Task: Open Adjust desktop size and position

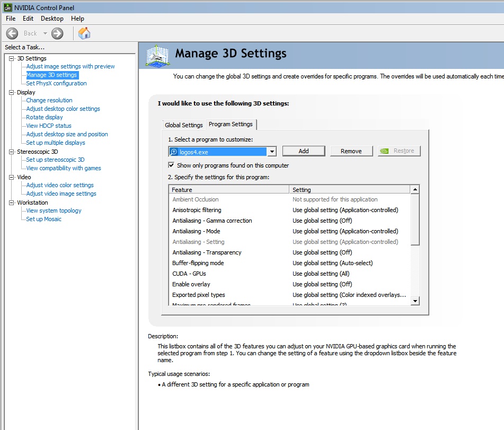Action: [x=67, y=134]
